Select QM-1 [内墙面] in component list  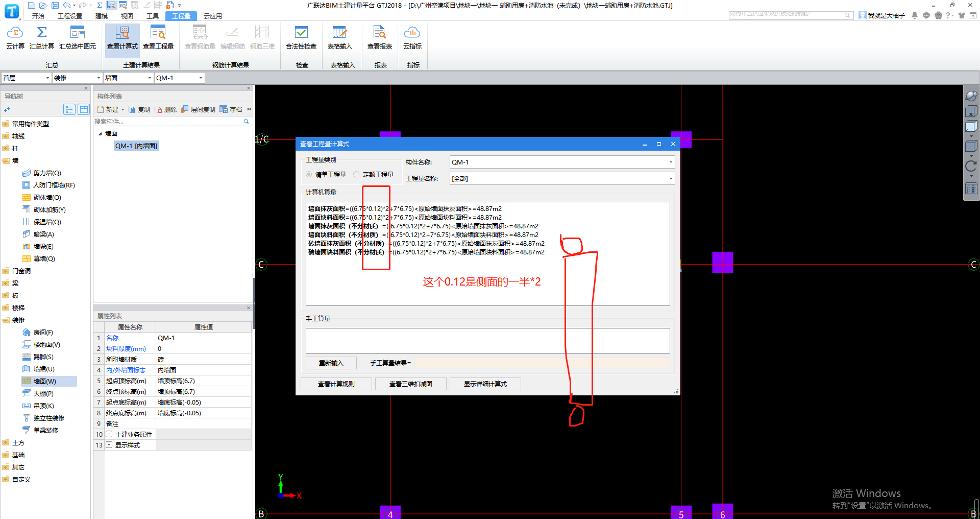pos(136,146)
